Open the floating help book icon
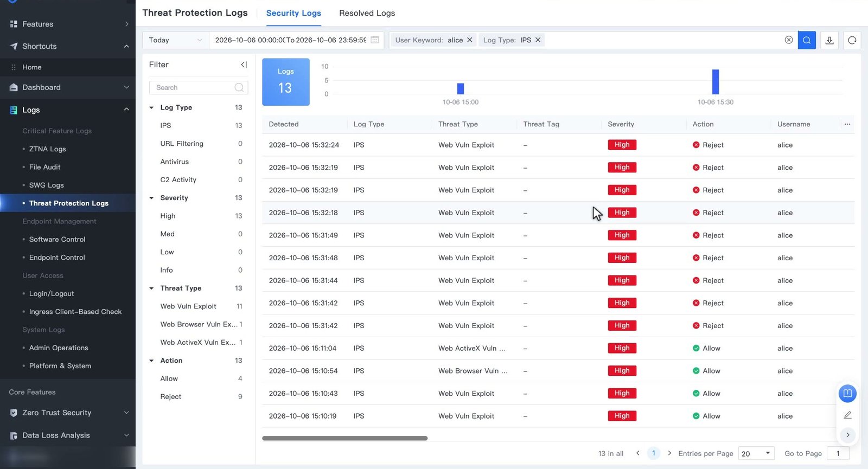The width and height of the screenshot is (868, 469). pos(847,393)
